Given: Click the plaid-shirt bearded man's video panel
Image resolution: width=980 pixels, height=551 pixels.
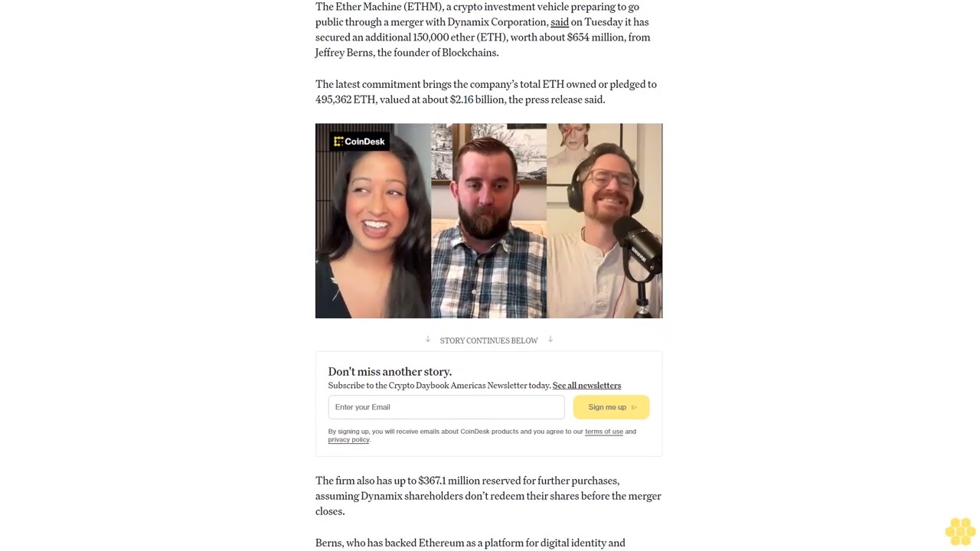Looking at the screenshot, I should [488, 220].
